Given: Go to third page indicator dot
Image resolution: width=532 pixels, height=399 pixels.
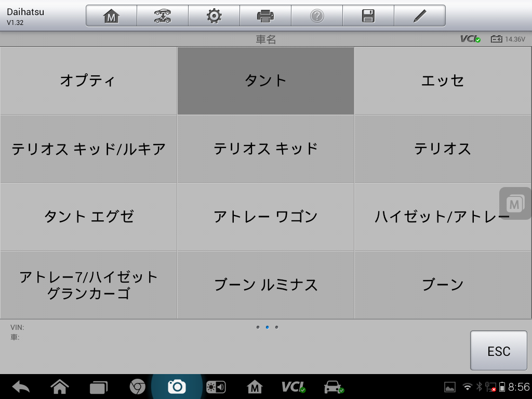Looking at the screenshot, I should click(x=276, y=327).
